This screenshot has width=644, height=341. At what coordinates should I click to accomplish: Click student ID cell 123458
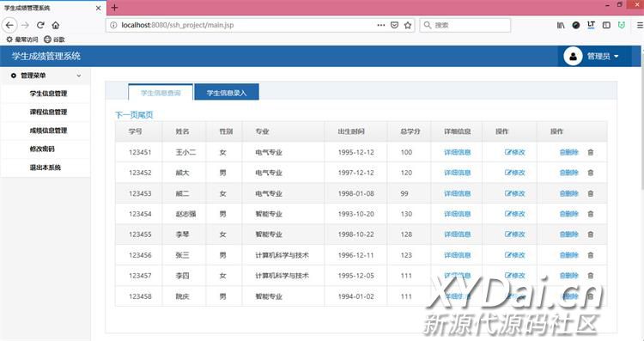pyautogui.click(x=140, y=296)
